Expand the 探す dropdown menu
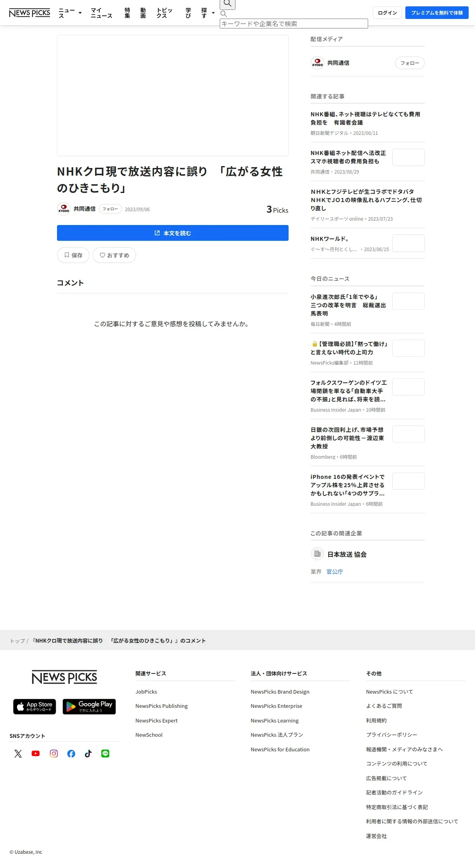 click(208, 13)
